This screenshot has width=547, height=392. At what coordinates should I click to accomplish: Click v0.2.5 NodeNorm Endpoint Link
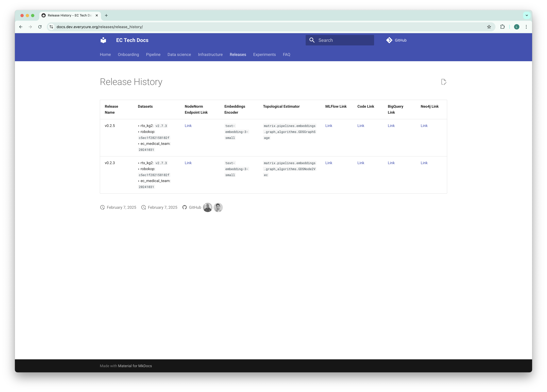188,126
